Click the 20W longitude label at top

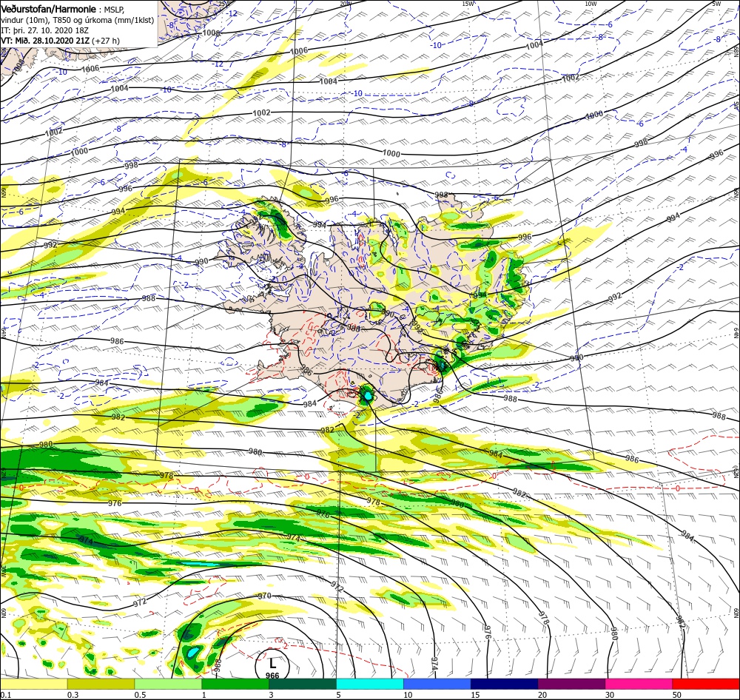point(346,4)
